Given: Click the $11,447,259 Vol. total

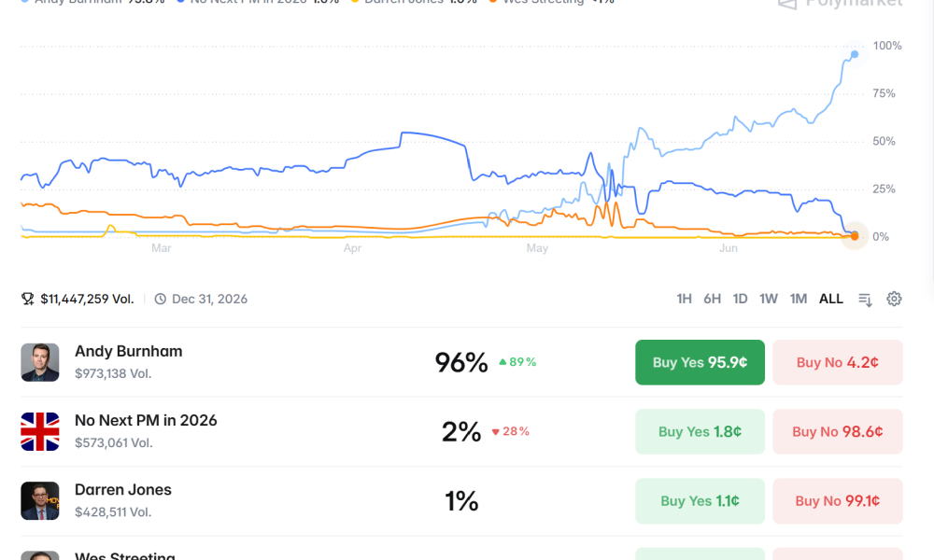Looking at the screenshot, I should tap(87, 299).
